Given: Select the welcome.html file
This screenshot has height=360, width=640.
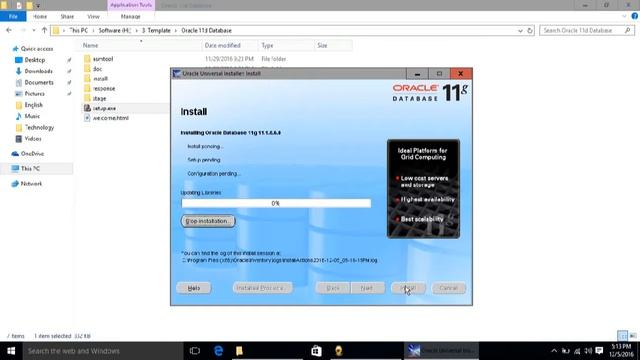Looking at the screenshot, I should click(110, 118).
